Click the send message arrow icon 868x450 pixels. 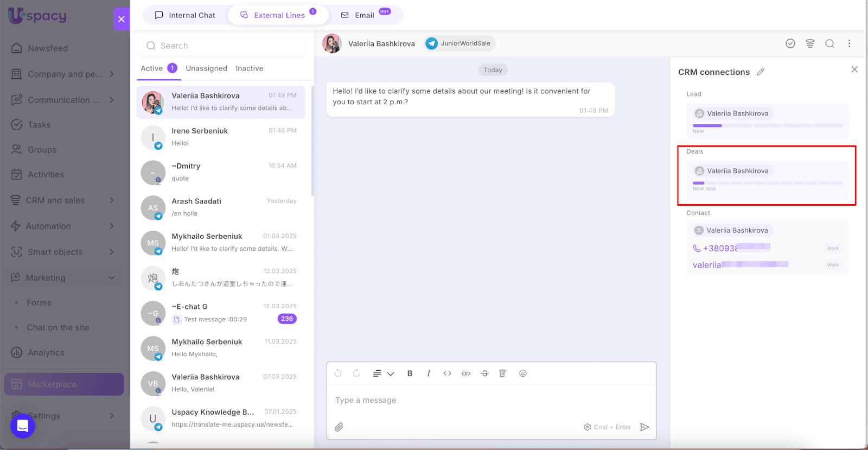pos(644,427)
